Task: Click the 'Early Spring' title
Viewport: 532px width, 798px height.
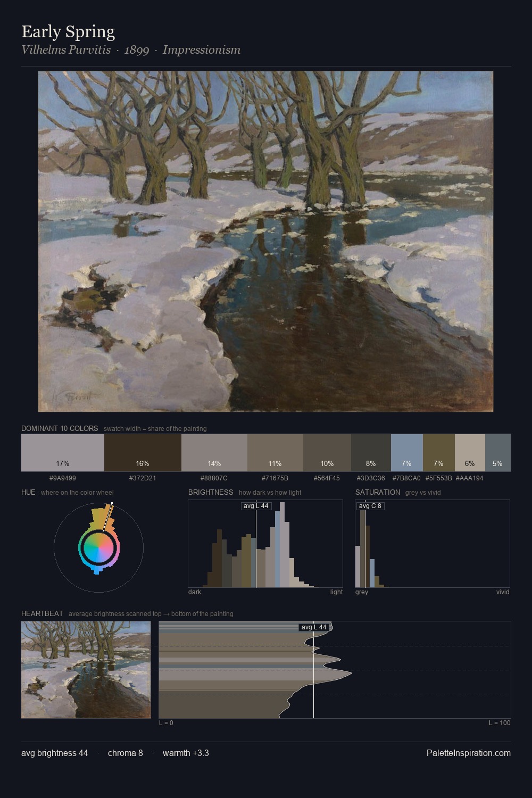Action: click(x=68, y=32)
